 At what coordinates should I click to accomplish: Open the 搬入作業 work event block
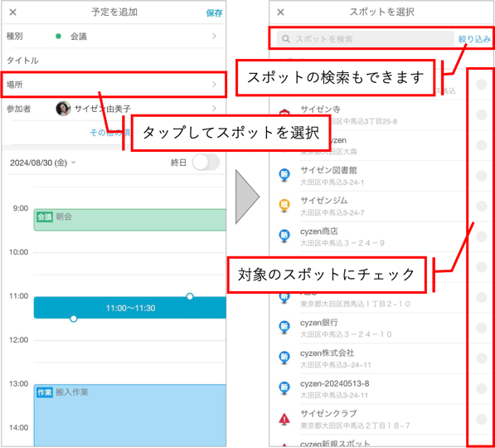tap(129, 415)
